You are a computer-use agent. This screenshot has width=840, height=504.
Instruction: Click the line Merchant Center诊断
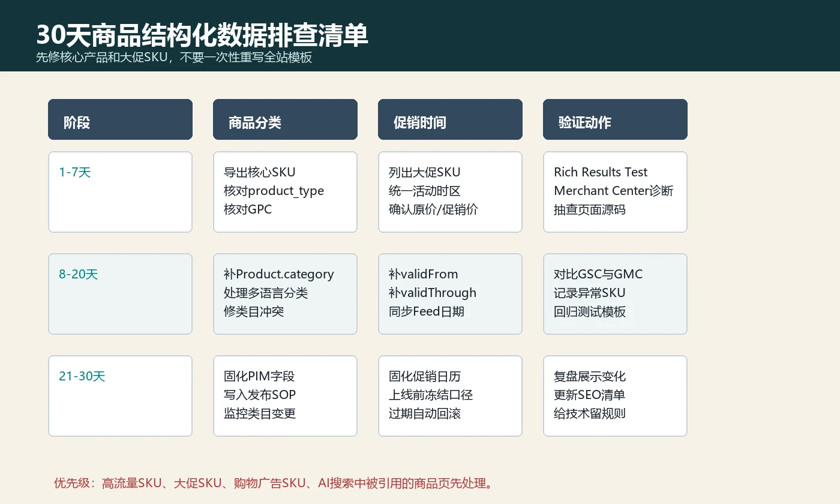(614, 191)
